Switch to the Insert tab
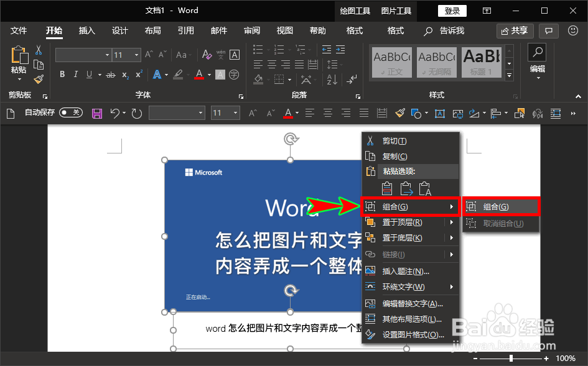This screenshot has width=588, height=366. tap(86, 30)
